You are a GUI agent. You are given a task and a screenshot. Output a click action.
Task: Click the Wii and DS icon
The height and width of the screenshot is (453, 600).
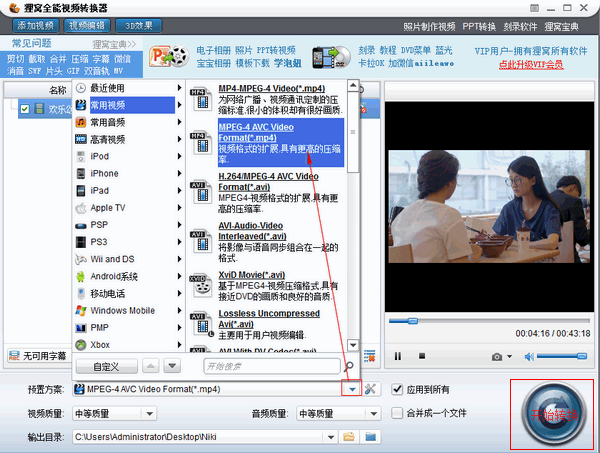(x=81, y=259)
